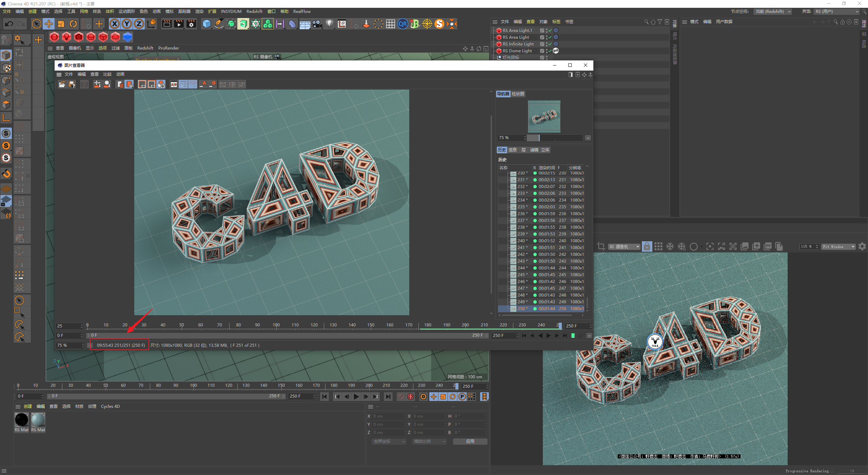Click the crop region icon in RenderView
This screenshot has width=868, height=475.
[x=601, y=247]
